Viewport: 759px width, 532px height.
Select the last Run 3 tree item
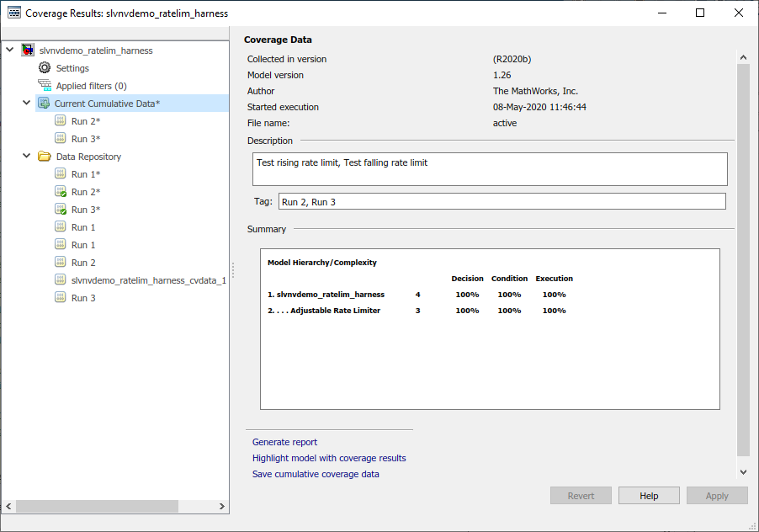[x=82, y=298]
